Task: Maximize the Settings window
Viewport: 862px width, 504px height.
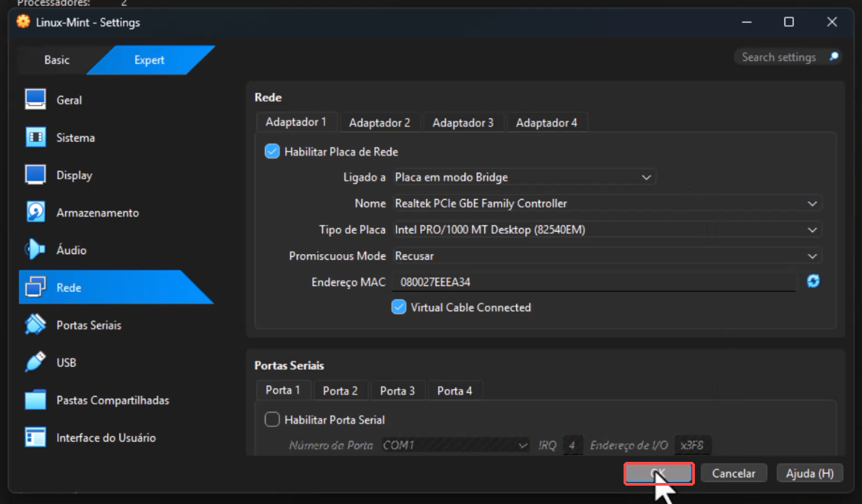Action: [x=789, y=22]
